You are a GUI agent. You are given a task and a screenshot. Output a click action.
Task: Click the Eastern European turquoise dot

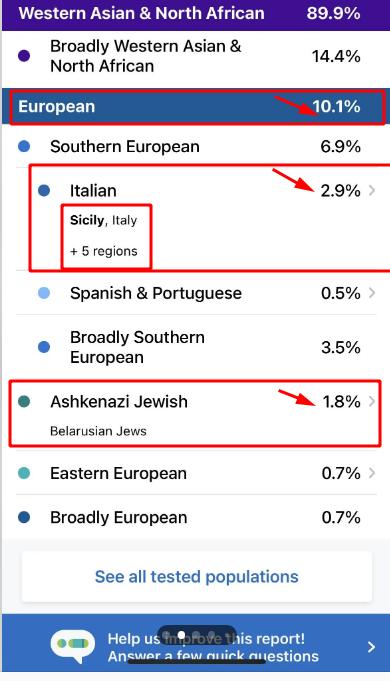(x=24, y=473)
